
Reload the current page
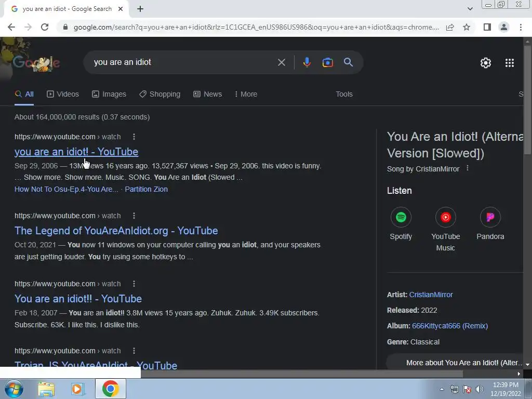tap(45, 27)
